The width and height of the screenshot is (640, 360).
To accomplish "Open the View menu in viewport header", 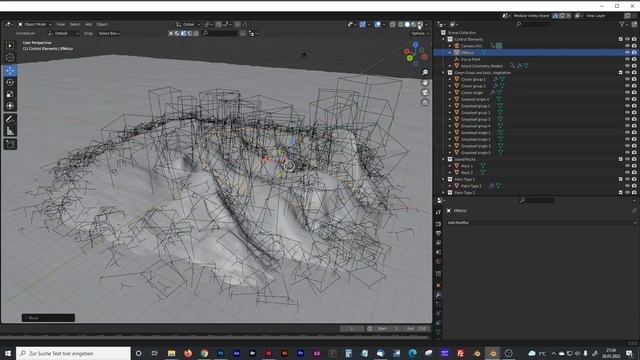I will (60, 24).
